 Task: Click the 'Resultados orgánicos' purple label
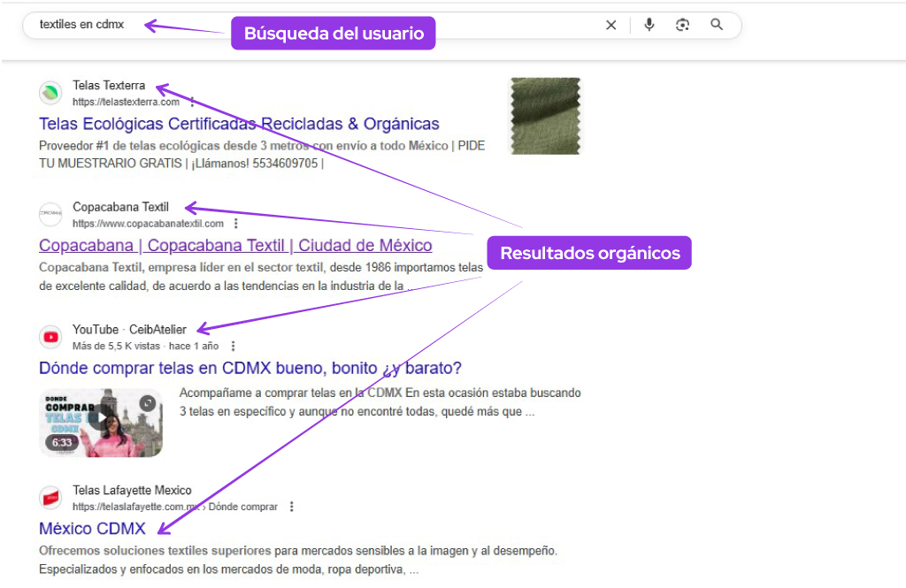590,254
